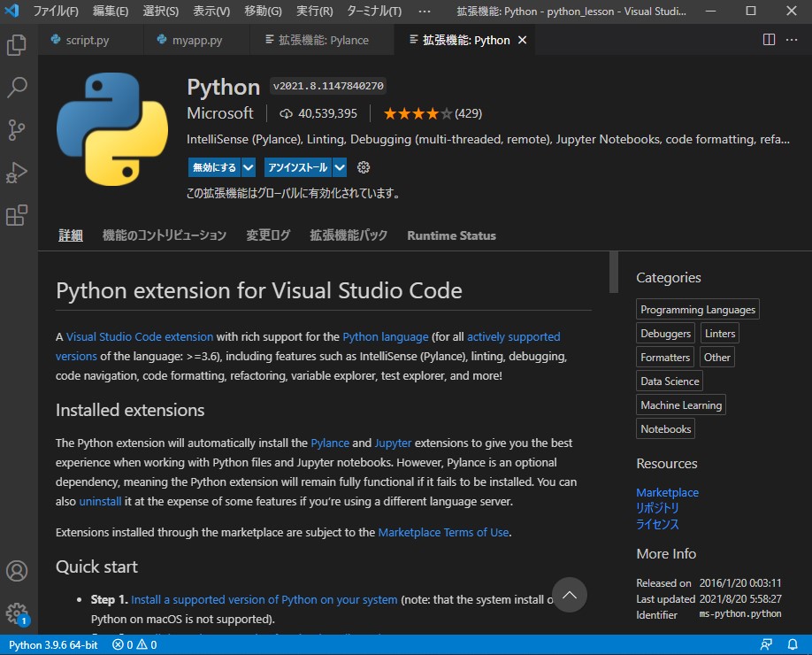Click the 無効にする button

point(214,167)
